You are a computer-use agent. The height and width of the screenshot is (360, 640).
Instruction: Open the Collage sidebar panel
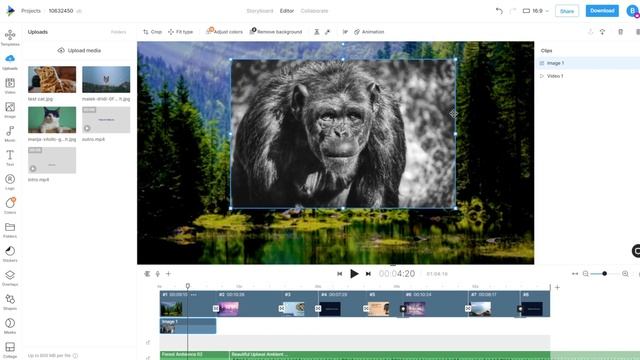click(x=10, y=349)
